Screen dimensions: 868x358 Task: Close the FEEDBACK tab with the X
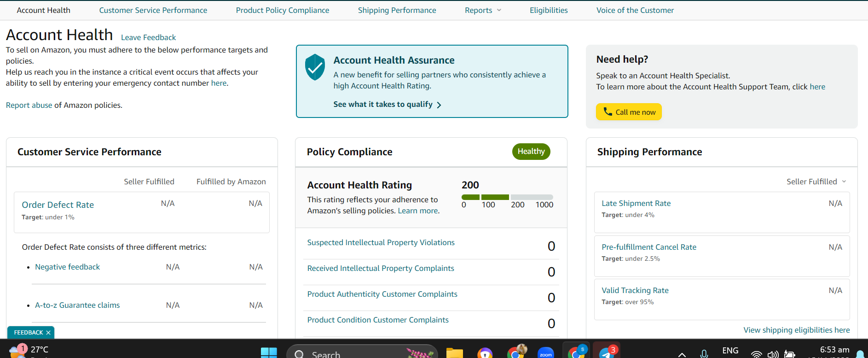(x=48, y=333)
